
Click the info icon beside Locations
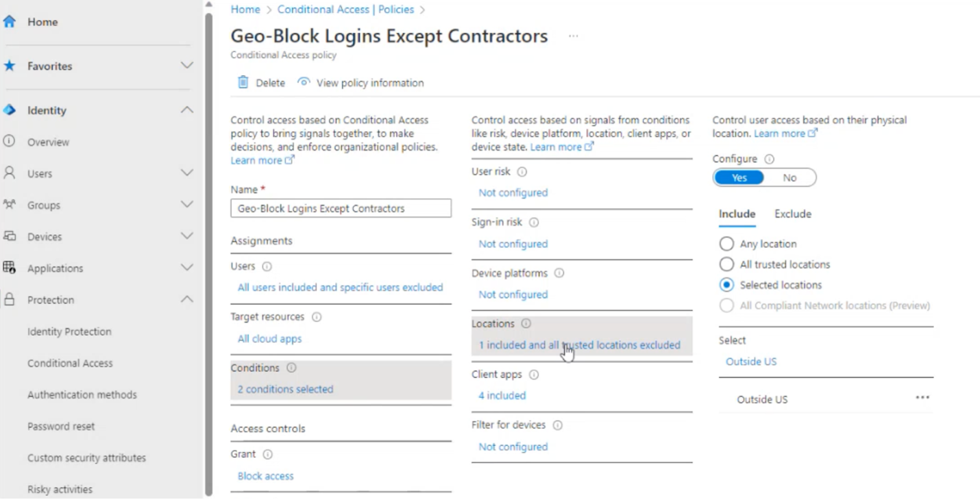(526, 324)
